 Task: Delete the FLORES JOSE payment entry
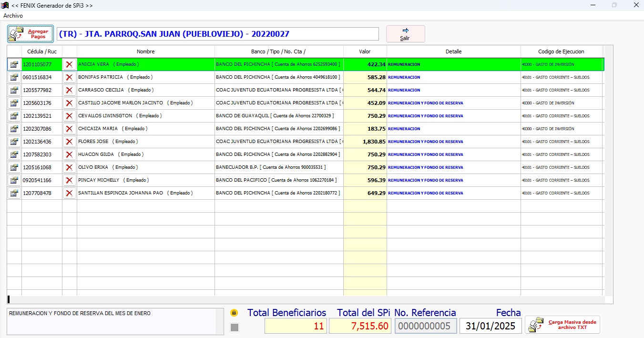(69, 142)
